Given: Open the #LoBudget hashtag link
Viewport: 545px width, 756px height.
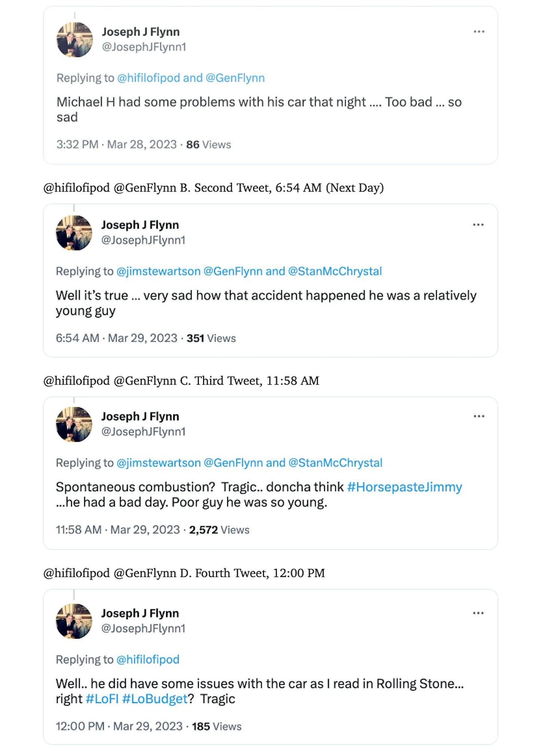Looking at the screenshot, I should tap(155, 699).
